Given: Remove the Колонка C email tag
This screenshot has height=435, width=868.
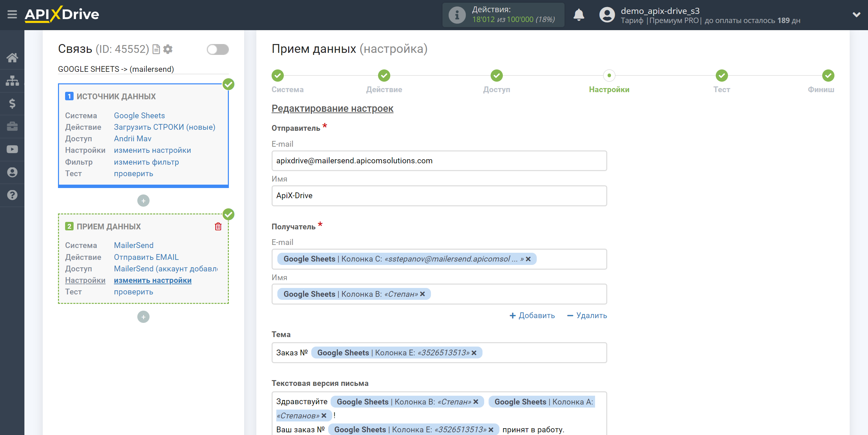Looking at the screenshot, I should click(528, 259).
